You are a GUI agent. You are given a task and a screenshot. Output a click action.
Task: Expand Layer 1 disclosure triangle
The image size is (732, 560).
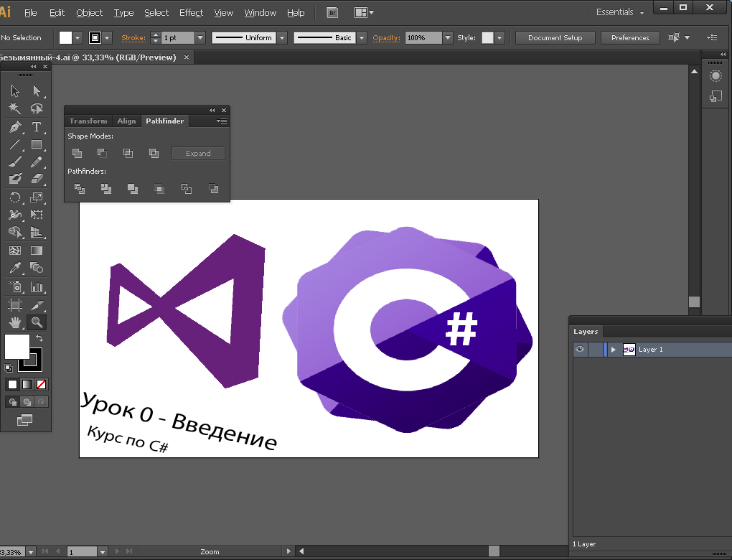point(614,350)
